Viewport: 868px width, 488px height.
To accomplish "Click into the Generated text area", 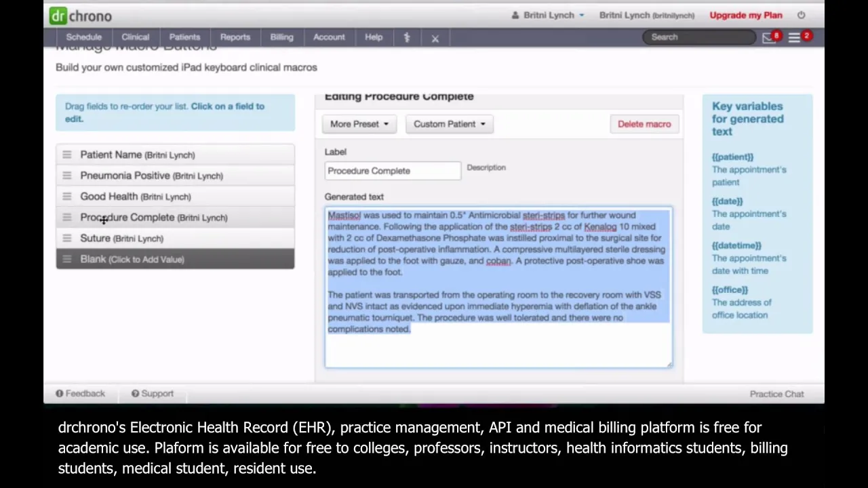I will tap(498, 287).
